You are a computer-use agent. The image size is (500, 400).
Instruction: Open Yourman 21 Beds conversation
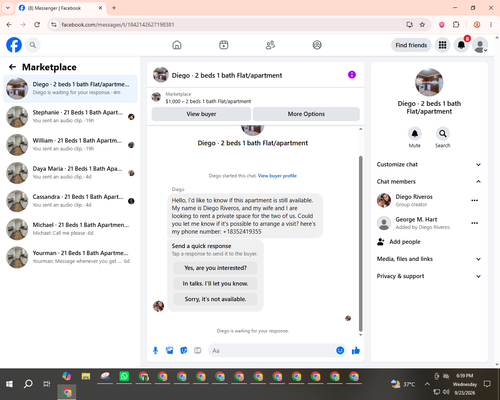tap(70, 257)
